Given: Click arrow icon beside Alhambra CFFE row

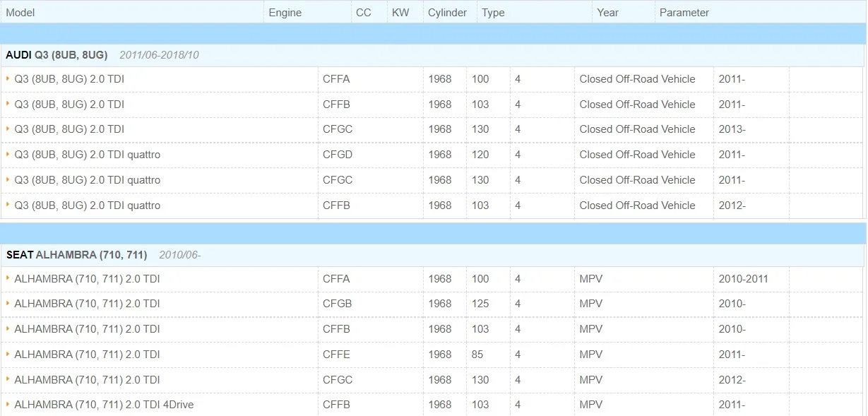Looking at the screenshot, I should (8, 354).
